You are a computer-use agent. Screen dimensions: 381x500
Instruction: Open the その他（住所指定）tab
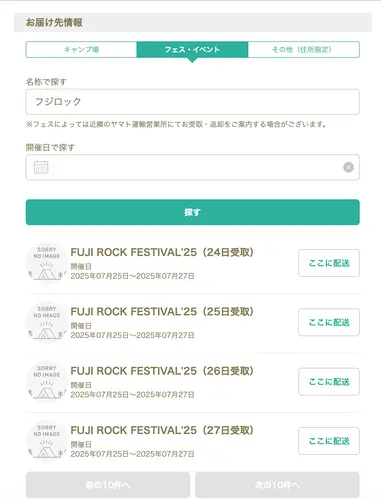[304, 50]
